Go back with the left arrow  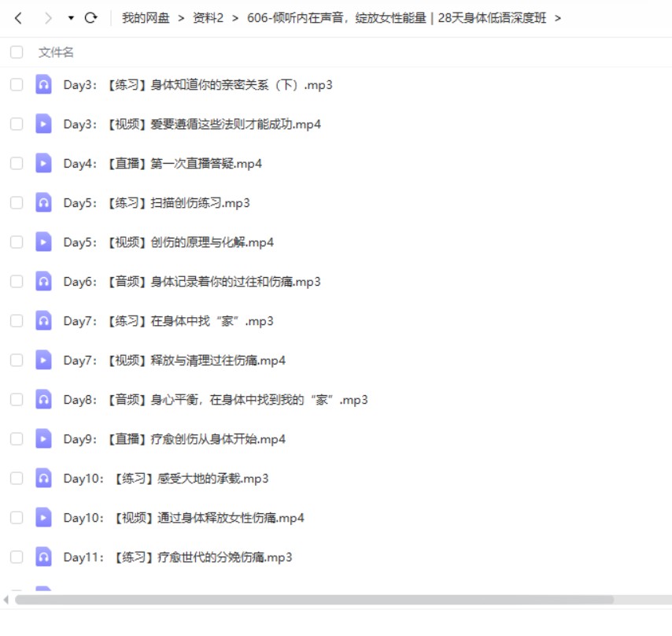(x=18, y=18)
